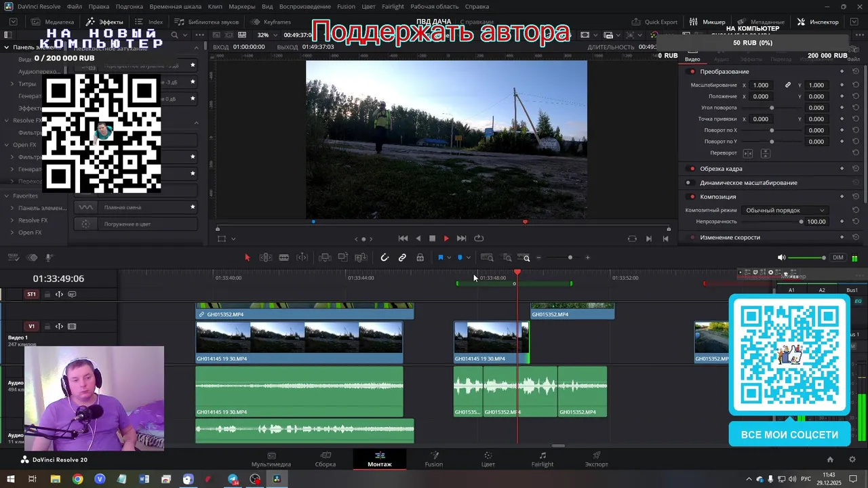Flip the clip horizontally in Переворот
Screen dimensions: 868x488
(748, 153)
